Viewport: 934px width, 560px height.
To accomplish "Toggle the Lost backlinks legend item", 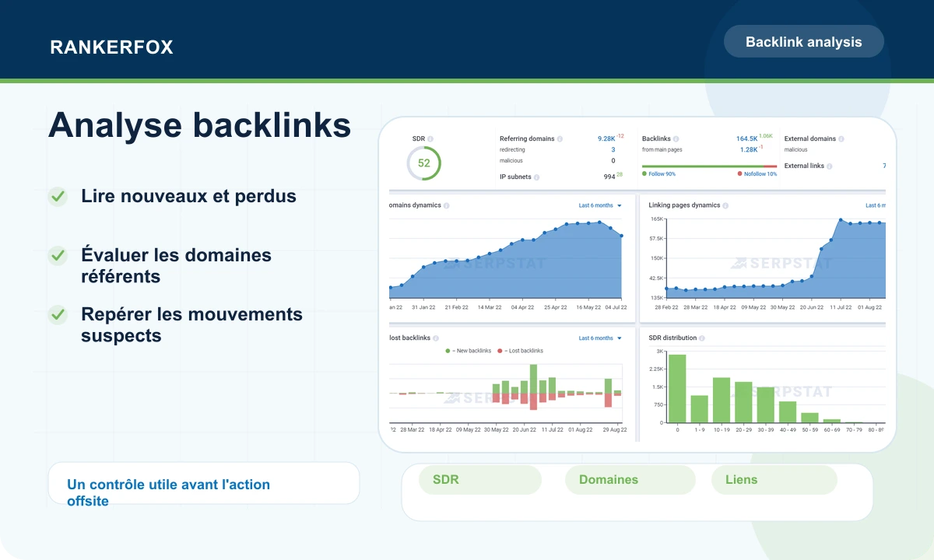I will coord(521,352).
